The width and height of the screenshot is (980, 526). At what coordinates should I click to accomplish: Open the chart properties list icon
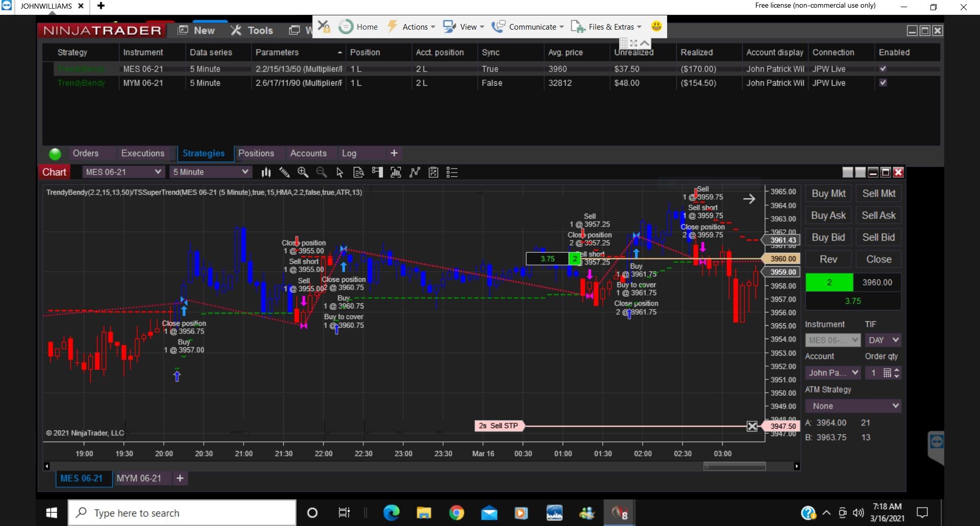tap(452, 173)
